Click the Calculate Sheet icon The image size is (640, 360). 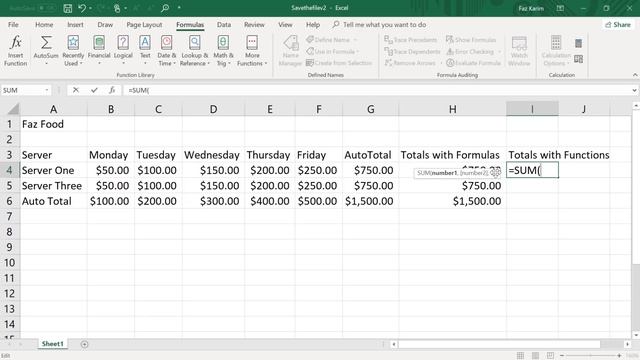[x=578, y=59]
